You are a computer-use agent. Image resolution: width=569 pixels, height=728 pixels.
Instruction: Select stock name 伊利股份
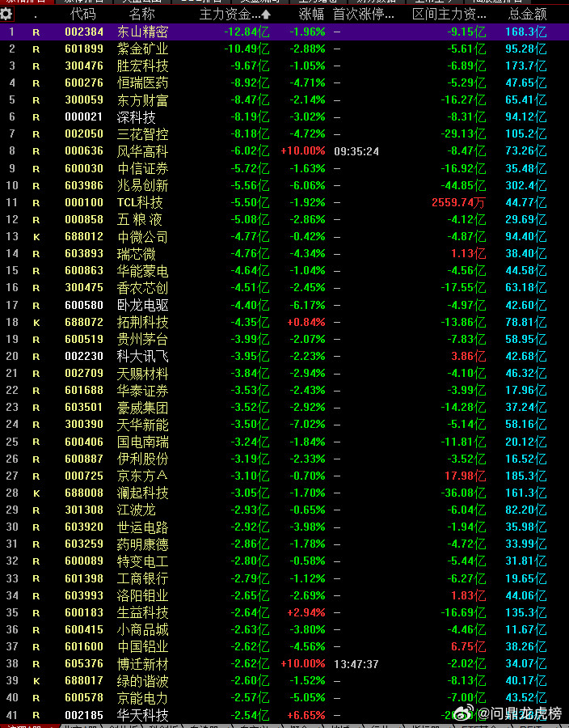(142, 459)
